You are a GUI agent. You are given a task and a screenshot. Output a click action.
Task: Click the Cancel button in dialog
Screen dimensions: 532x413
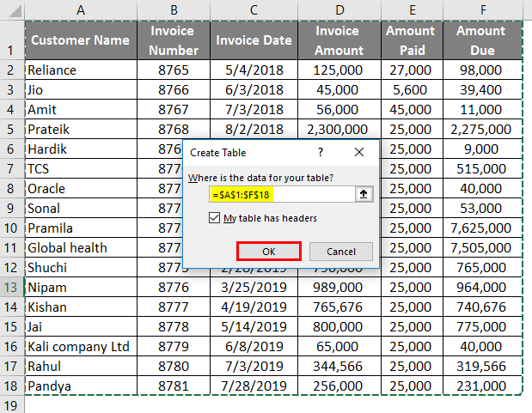[340, 252]
